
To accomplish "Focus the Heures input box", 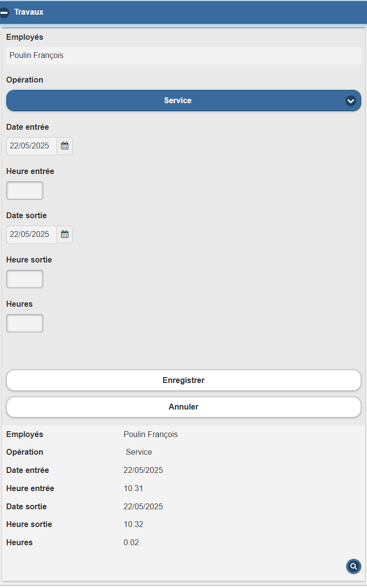I will tap(25, 323).
